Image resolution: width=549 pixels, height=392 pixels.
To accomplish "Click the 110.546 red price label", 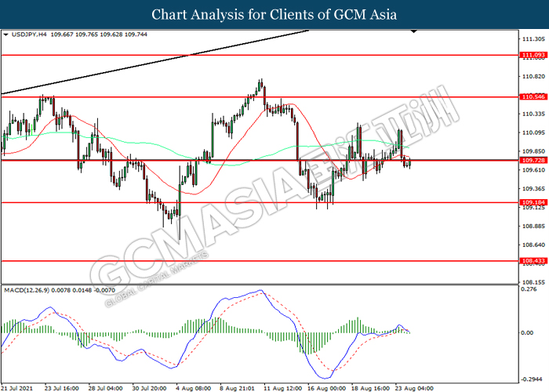I will tap(533, 96).
